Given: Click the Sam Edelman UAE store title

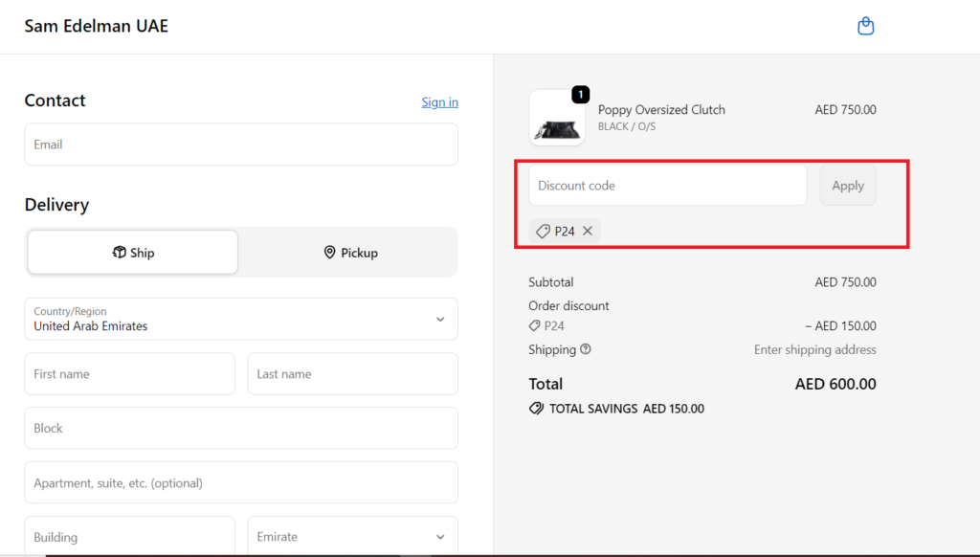Looking at the screenshot, I should (x=97, y=26).
